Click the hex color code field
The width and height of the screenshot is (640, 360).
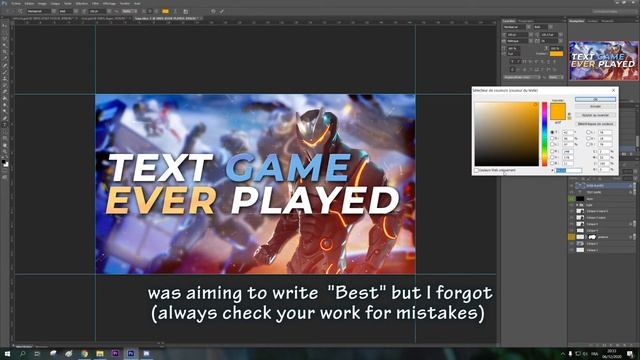pos(569,170)
